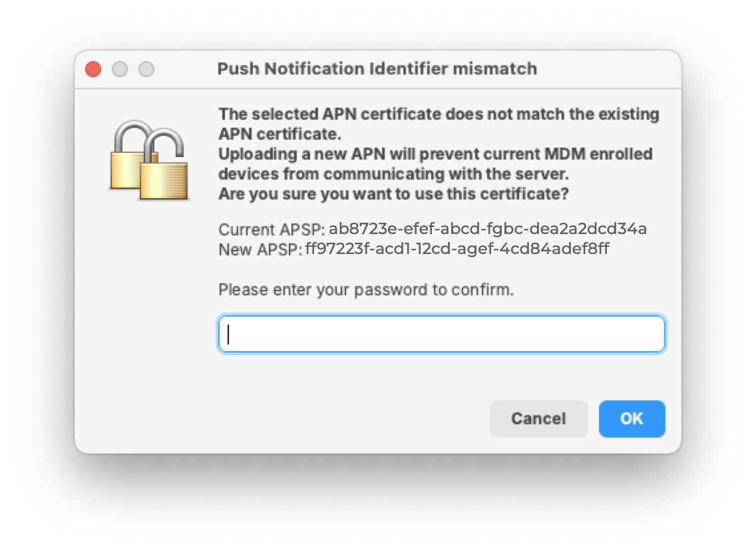Click the dialog title 'Push Notification Identifier mismatch'
756x552 pixels.
pyautogui.click(x=377, y=69)
